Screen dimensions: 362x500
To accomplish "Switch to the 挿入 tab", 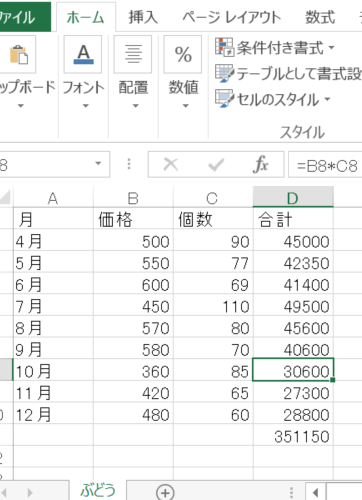I will click(x=143, y=17).
